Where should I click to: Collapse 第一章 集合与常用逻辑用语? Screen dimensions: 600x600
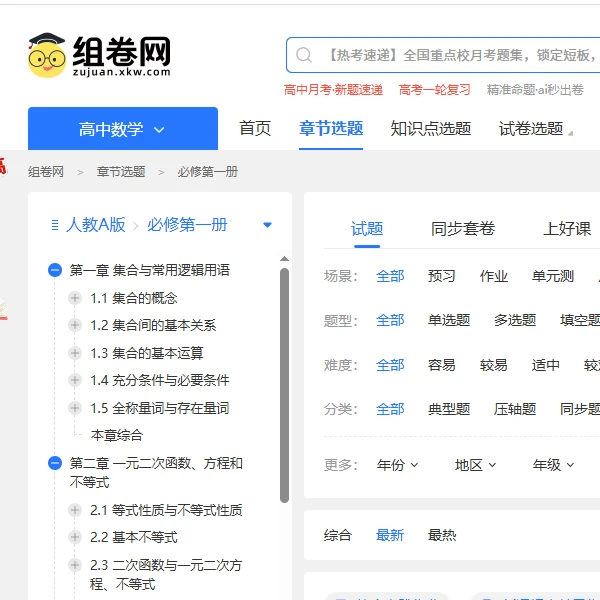(x=55, y=270)
